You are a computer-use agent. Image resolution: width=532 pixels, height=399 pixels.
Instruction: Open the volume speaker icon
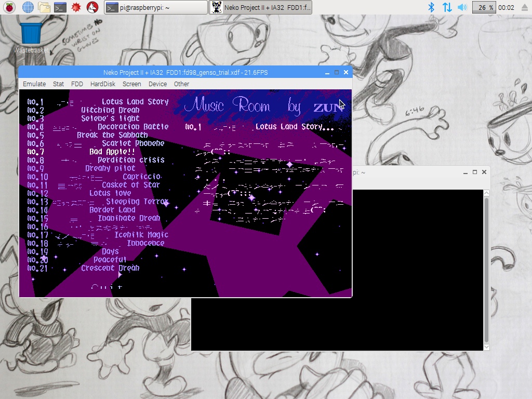coord(462,7)
